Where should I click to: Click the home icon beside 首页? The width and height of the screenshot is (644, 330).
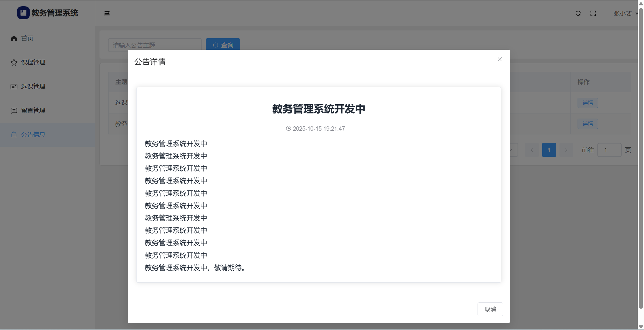coord(14,38)
